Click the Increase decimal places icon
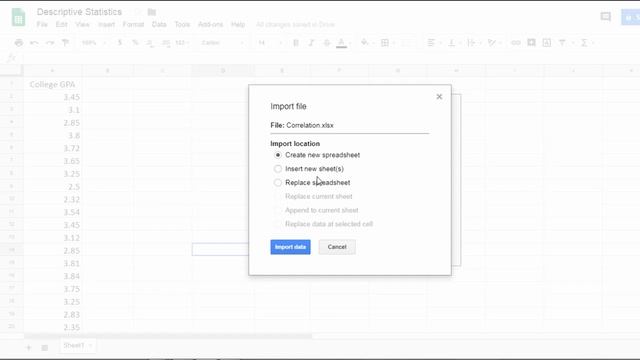This screenshot has width=640, height=360. [166, 42]
